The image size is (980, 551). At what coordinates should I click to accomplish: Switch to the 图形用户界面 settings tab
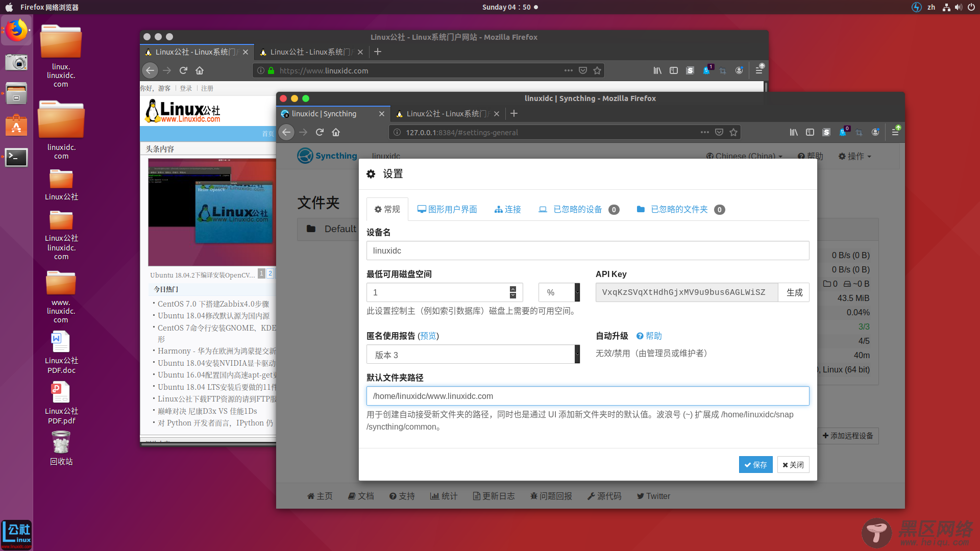(447, 209)
